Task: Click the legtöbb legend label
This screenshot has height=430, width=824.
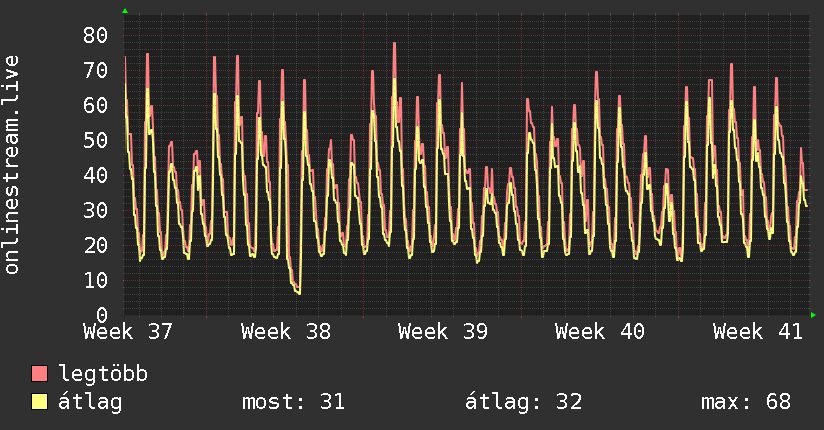Action: click(103, 373)
